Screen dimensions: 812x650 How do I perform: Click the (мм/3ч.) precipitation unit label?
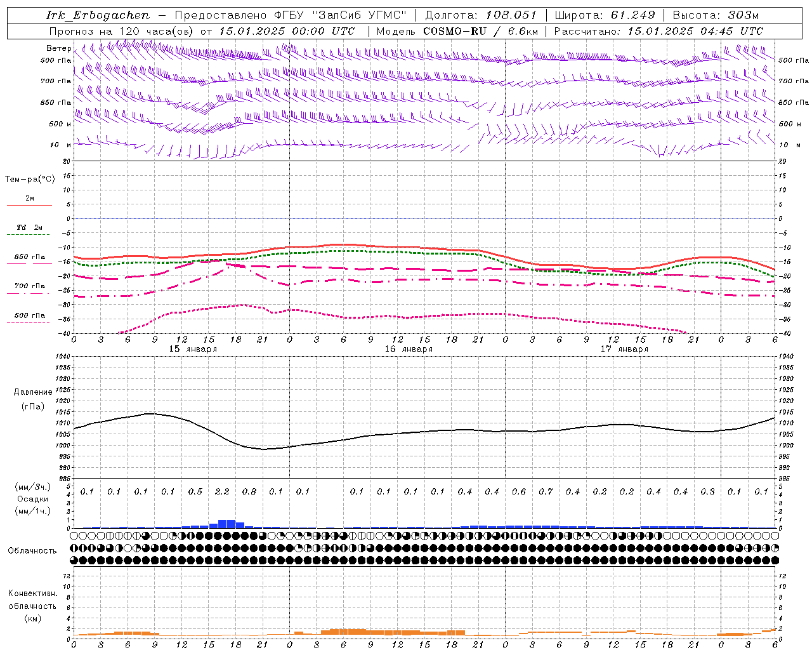tap(33, 487)
